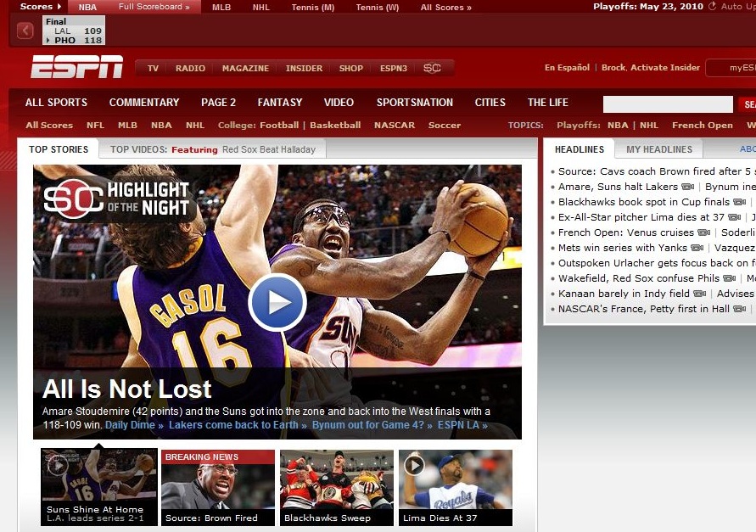Open the video icon beside "Ex-All-Star pitcher Lima dies at 37"

tap(734, 217)
